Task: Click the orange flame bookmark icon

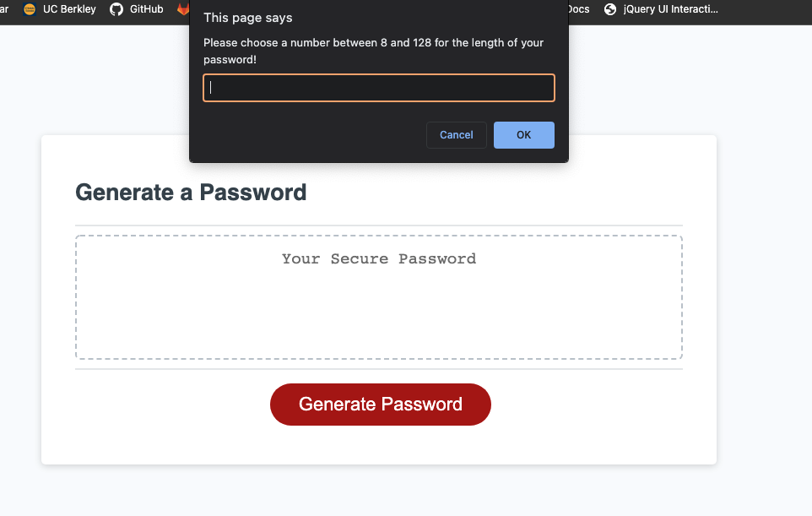Action: pyautogui.click(x=184, y=9)
